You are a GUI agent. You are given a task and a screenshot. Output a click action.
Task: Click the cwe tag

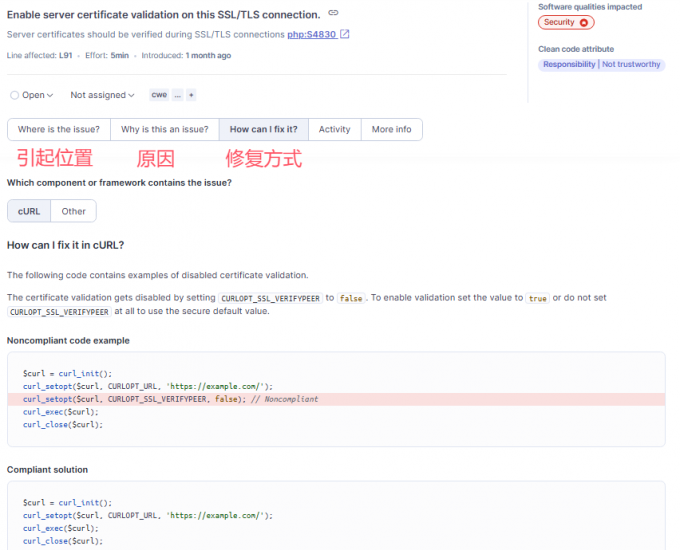click(x=159, y=95)
